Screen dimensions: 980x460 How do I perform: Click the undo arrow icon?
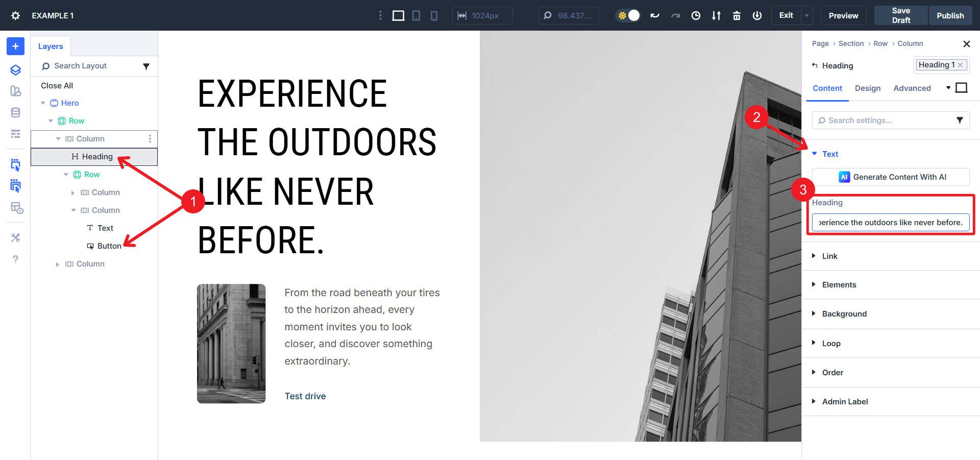(x=655, y=16)
